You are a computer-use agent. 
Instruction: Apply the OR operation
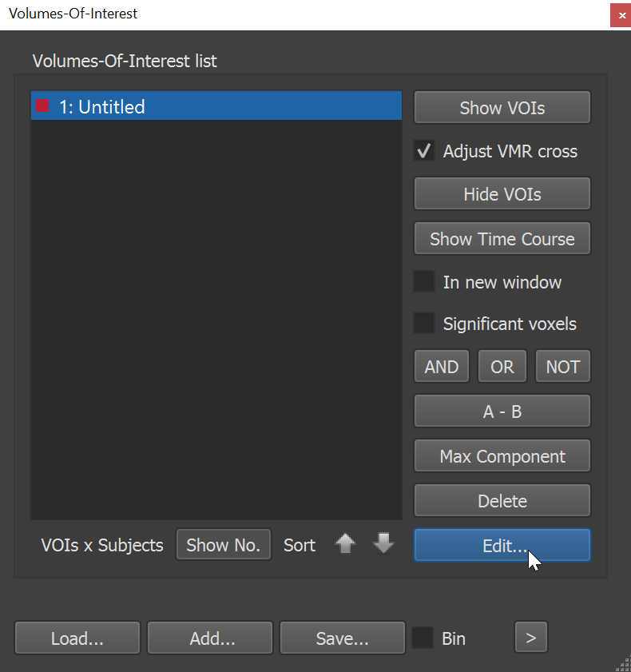(502, 367)
